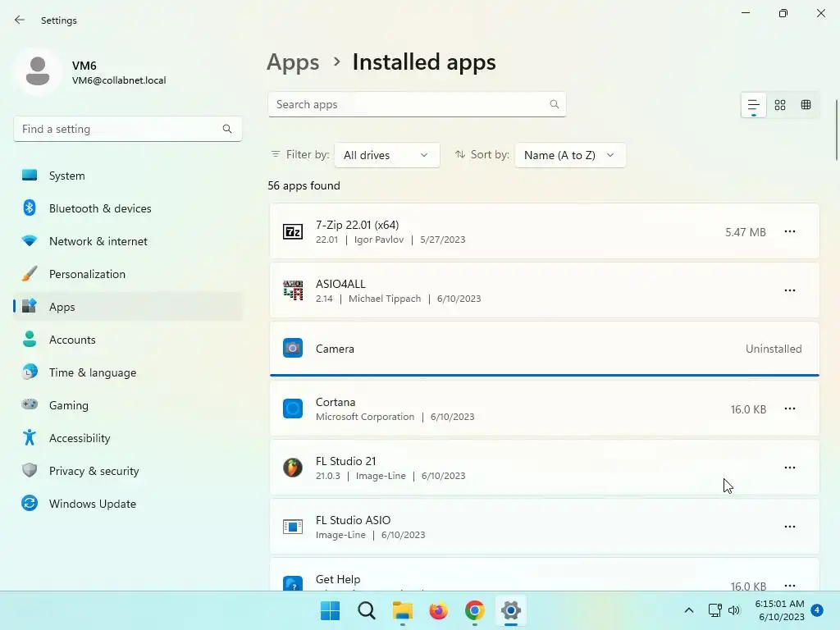840x630 pixels.
Task: Click the FL Studio 21 fruit icon
Action: pyautogui.click(x=293, y=468)
